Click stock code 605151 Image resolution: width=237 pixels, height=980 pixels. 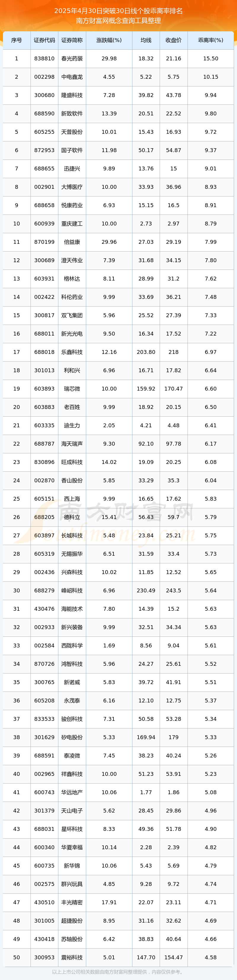click(44, 499)
